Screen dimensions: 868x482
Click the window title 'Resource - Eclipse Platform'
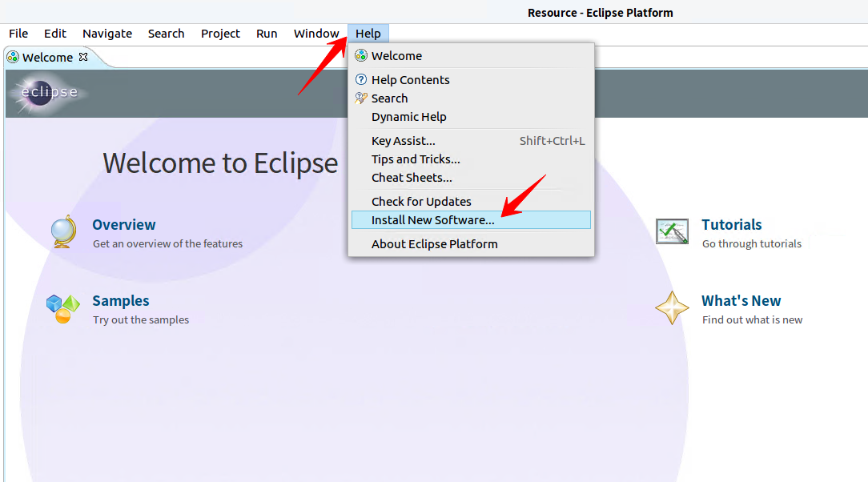click(x=600, y=13)
